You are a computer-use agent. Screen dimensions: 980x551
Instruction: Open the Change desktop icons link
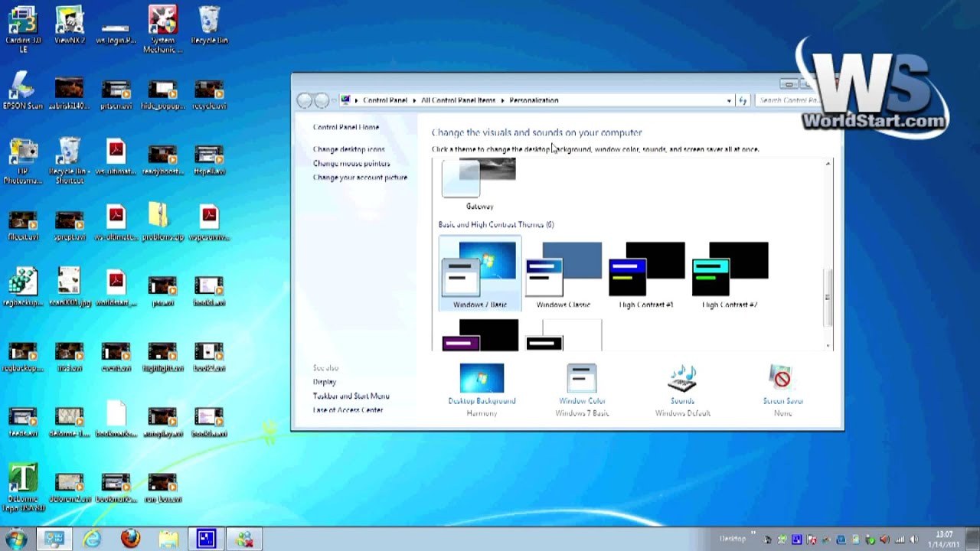tap(348, 149)
